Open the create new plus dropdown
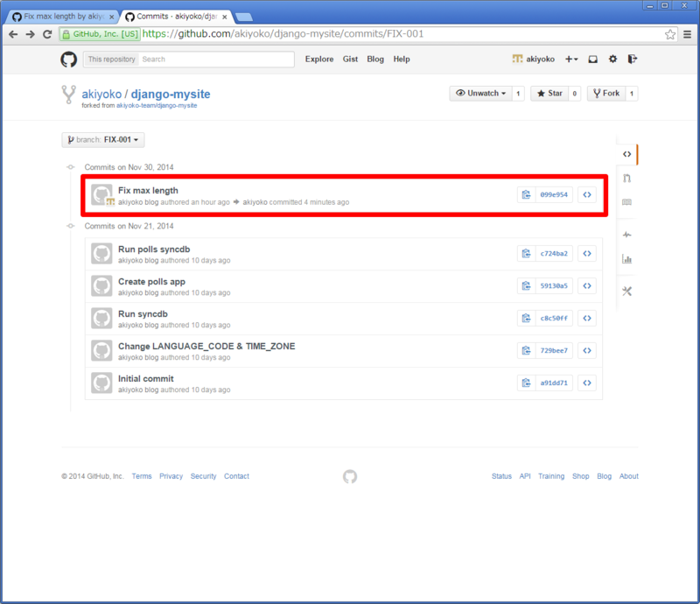 [x=571, y=59]
